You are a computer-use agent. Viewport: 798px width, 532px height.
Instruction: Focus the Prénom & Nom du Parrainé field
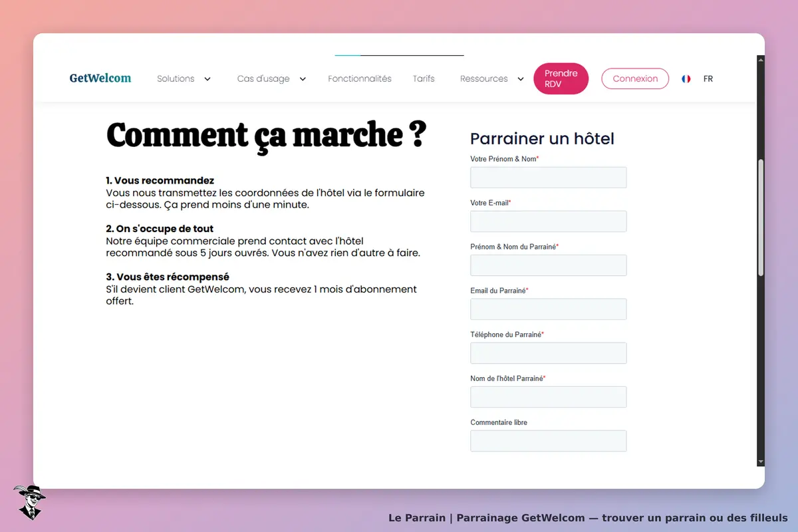[x=549, y=265]
